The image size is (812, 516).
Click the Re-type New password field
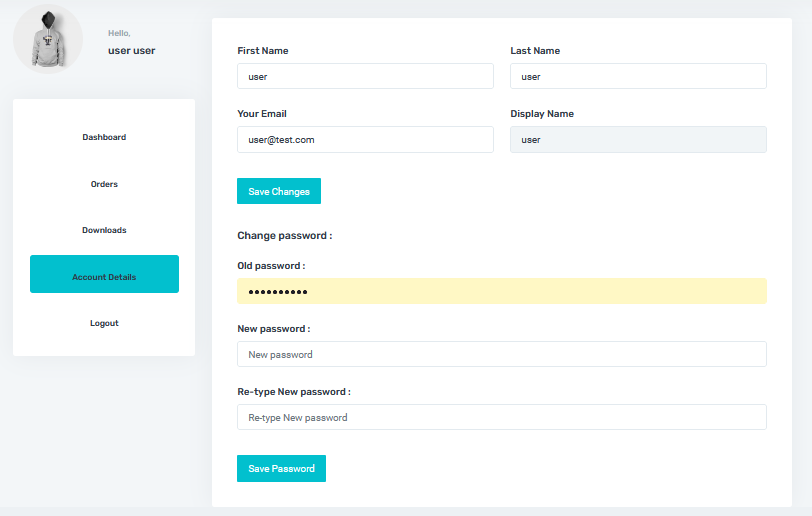click(501, 417)
